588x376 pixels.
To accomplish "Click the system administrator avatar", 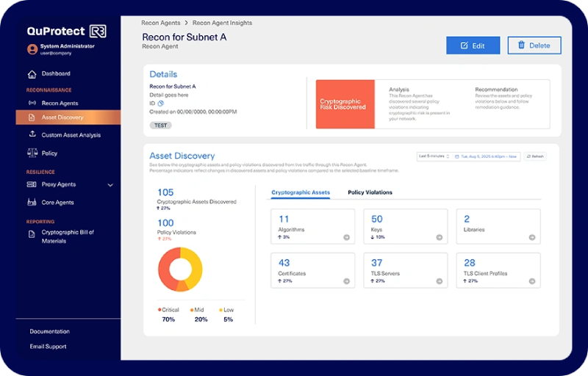I will point(32,49).
